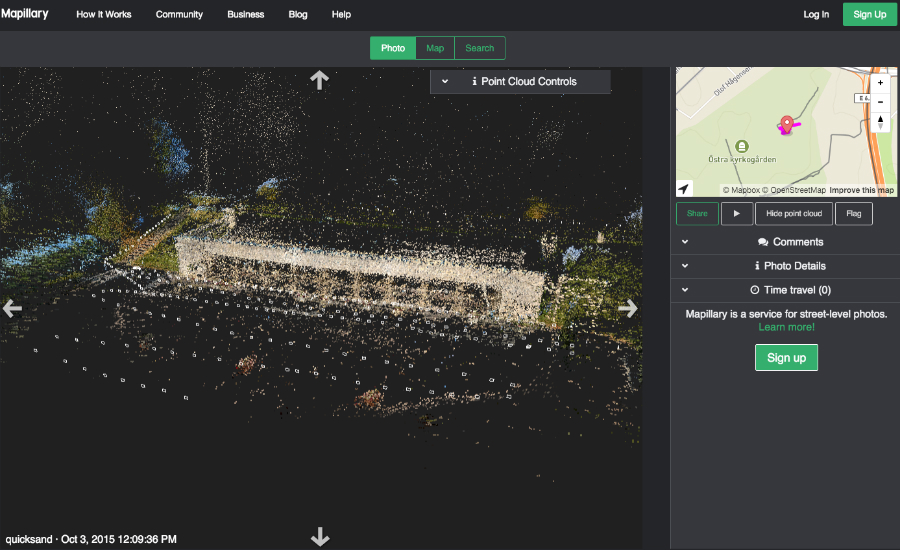This screenshot has width=900, height=550.
Task: Reset map bearing with compass button
Action: pos(880,122)
